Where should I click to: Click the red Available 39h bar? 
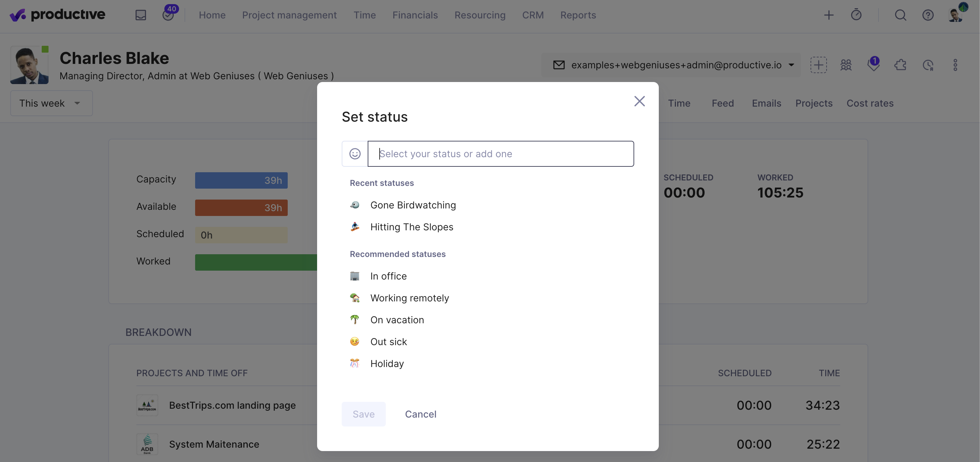coord(241,208)
